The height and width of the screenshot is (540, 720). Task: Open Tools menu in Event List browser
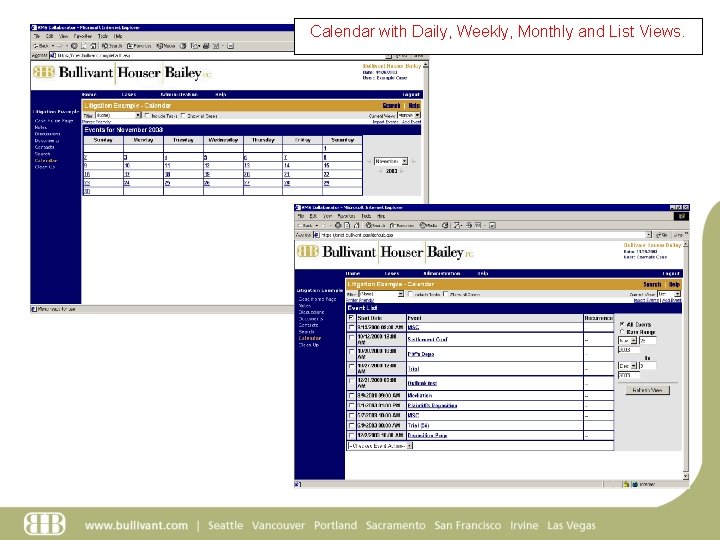point(366,216)
